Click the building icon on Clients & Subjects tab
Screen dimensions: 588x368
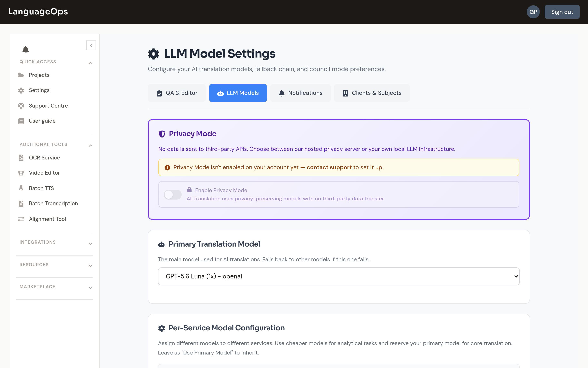point(345,93)
